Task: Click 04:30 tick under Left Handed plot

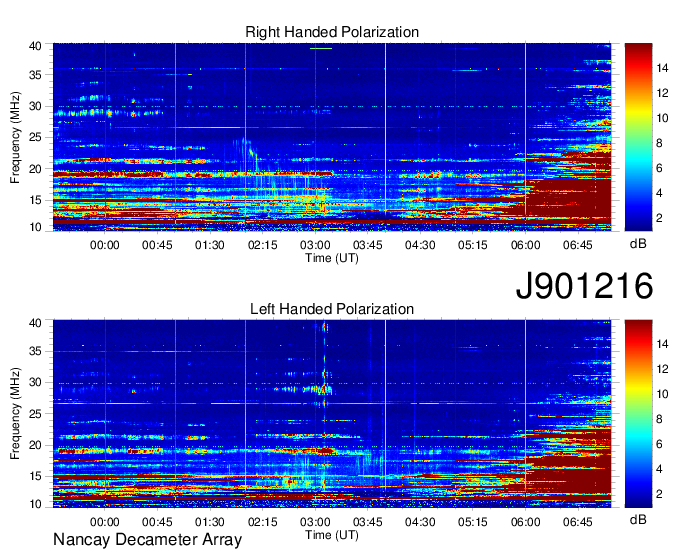Action: coord(420,522)
